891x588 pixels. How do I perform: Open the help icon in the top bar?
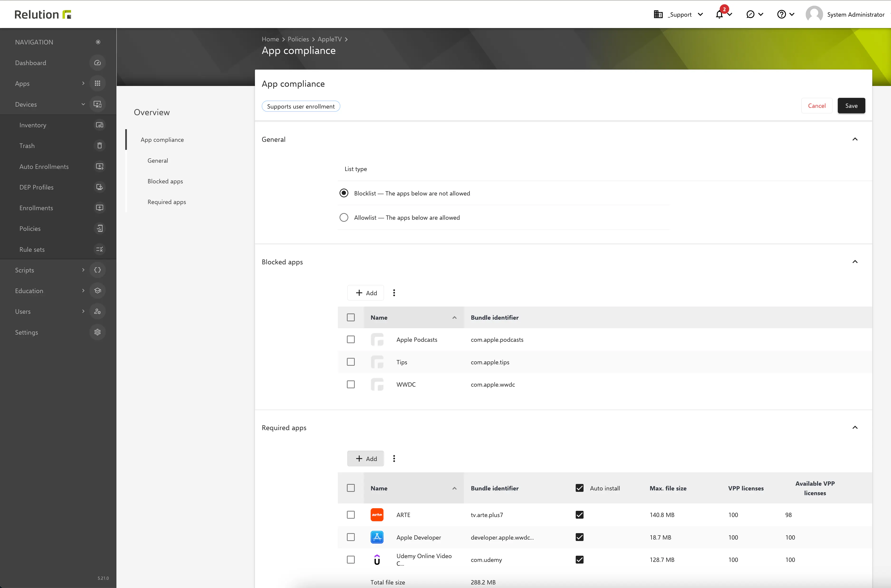click(781, 14)
